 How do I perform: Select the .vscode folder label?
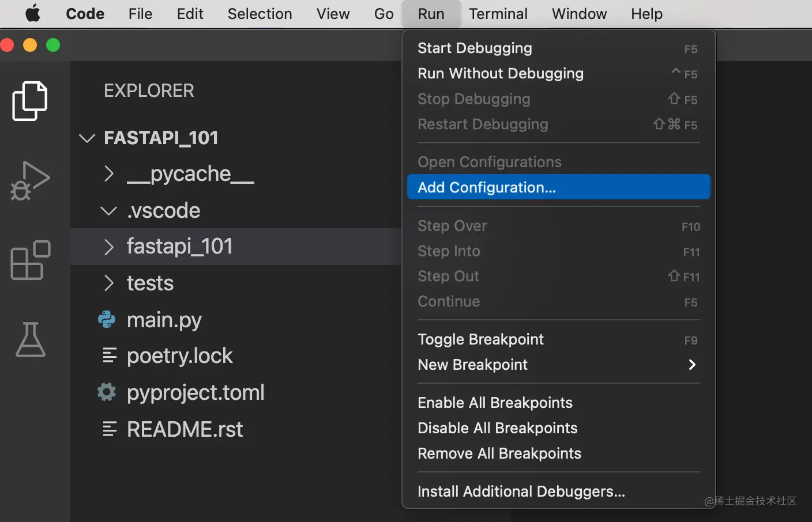coord(164,211)
